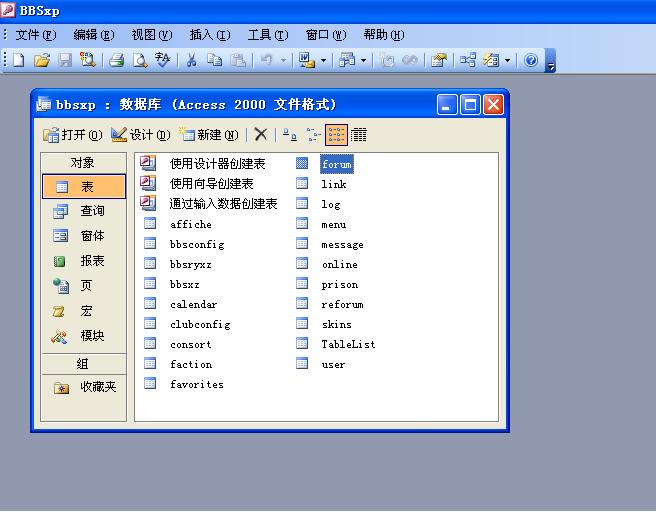This screenshot has width=656, height=512.
Task: Click the Print toolbar icon
Action: 117,60
